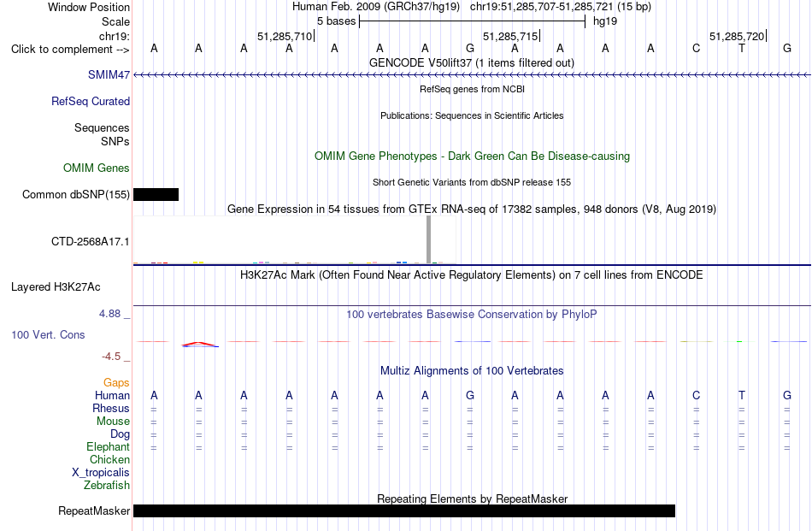Click the 'RefSeq genes from NCBI' title
Screen dimensions: 812x531
472,89
